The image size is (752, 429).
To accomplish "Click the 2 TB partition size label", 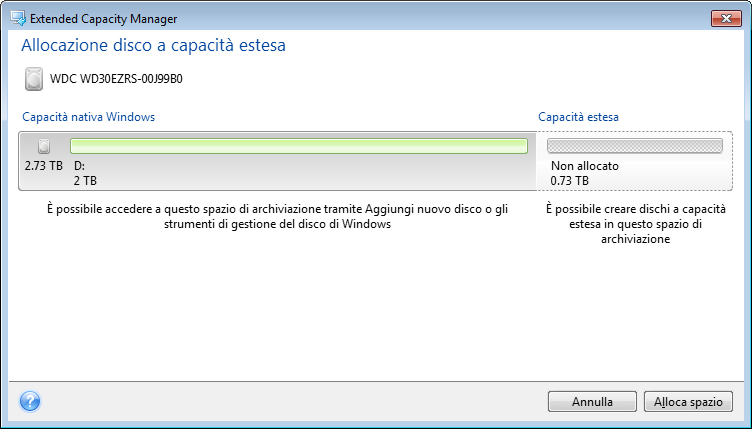I will [x=85, y=181].
